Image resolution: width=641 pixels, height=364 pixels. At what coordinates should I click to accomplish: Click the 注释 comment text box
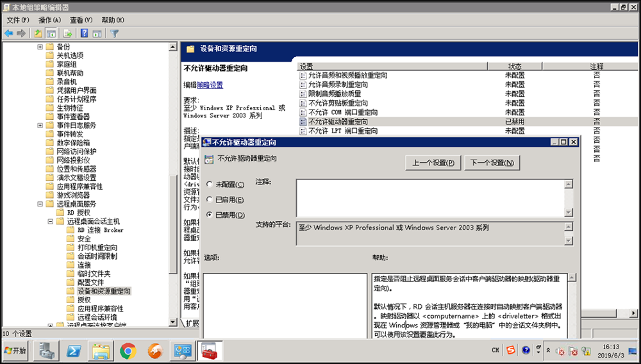[x=429, y=198]
